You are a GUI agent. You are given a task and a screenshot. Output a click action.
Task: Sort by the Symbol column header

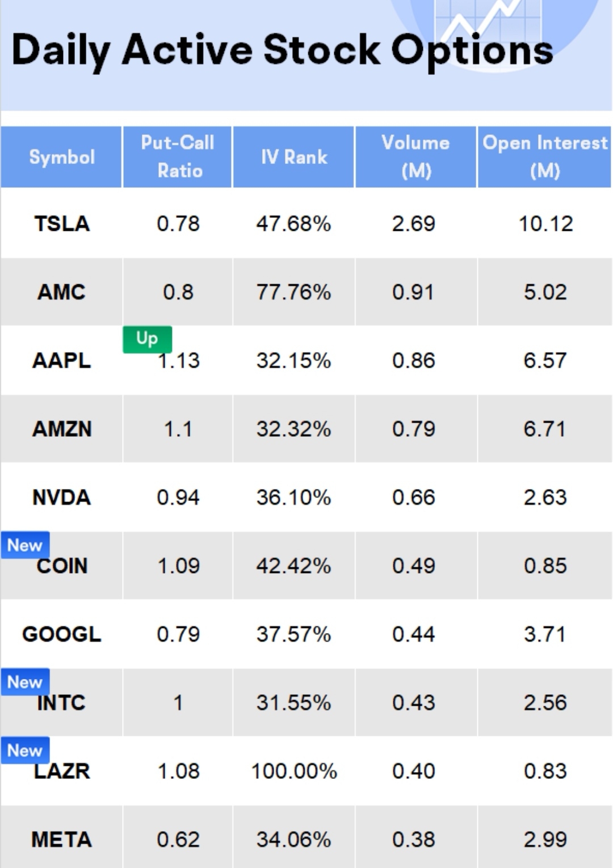pyautogui.click(x=61, y=157)
